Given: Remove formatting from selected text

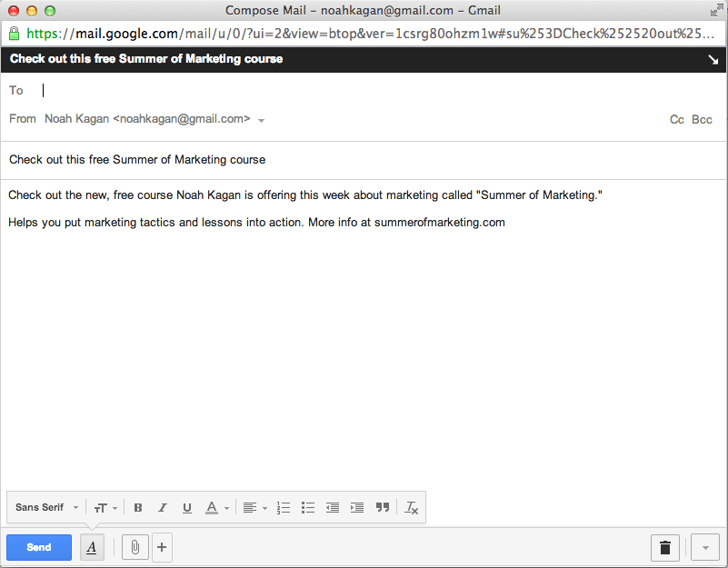Looking at the screenshot, I should 411,507.
